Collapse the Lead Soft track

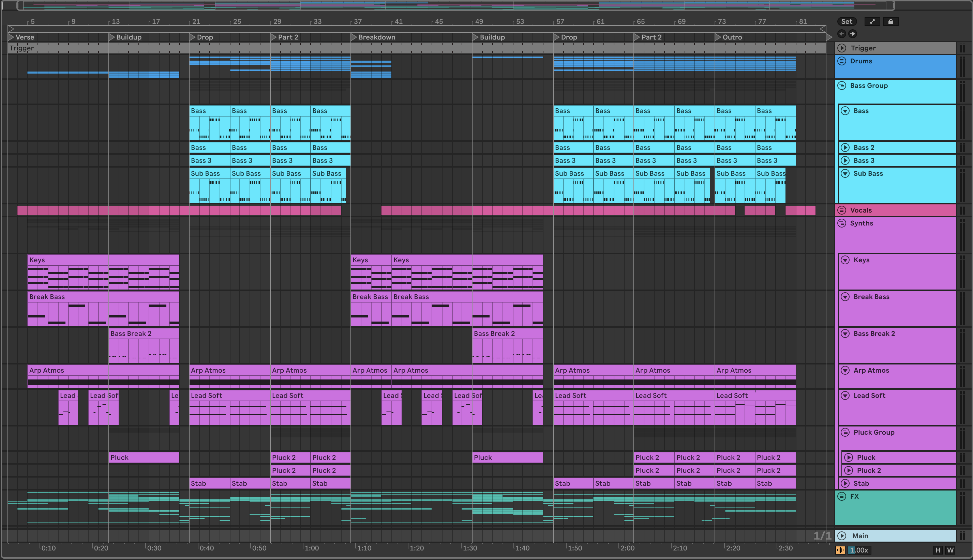coord(845,395)
